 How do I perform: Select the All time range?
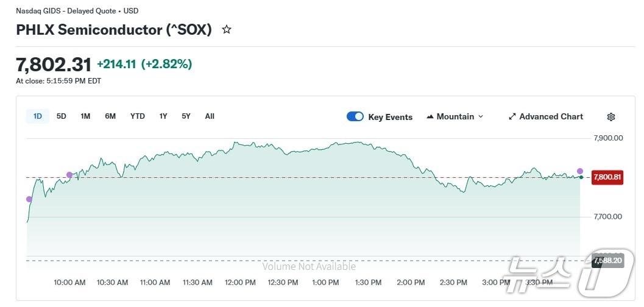click(210, 116)
